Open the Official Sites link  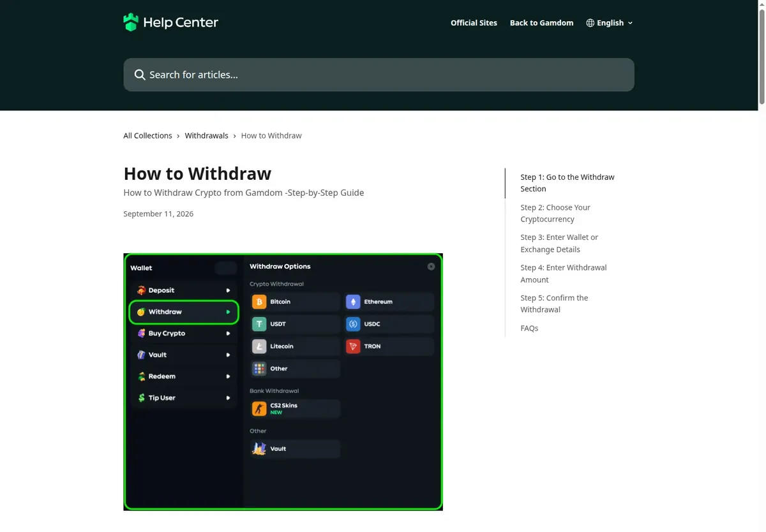click(x=474, y=23)
